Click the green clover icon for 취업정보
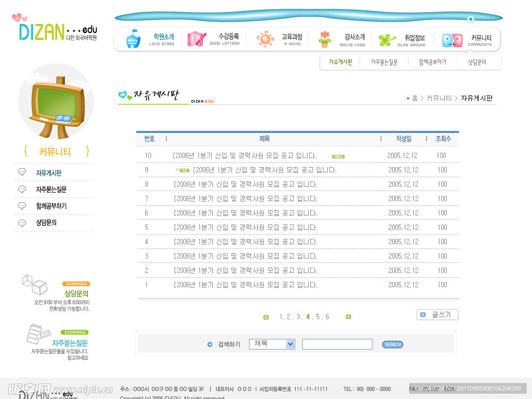This screenshot has height=399, width=532. (x=387, y=40)
